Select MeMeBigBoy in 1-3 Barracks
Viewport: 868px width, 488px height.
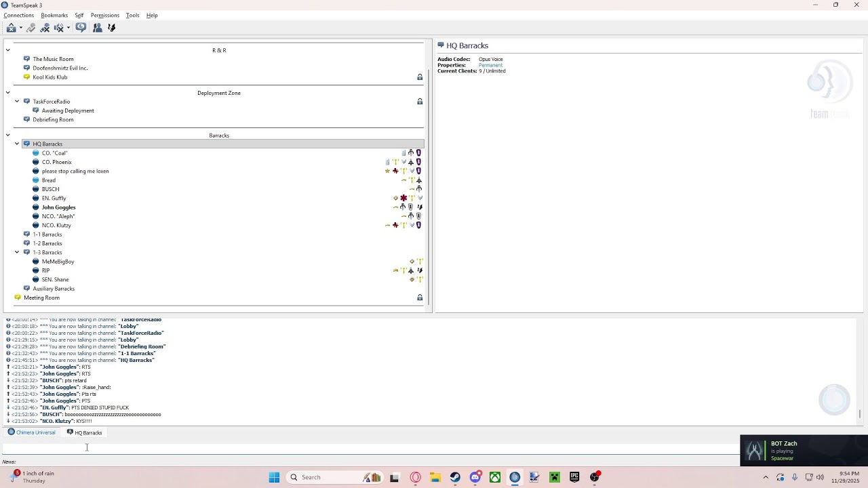[58, 262]
